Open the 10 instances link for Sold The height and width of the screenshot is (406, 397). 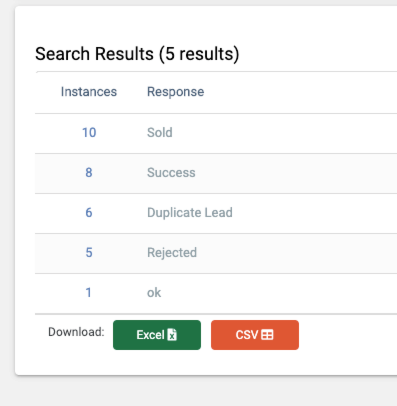click(x=89, y=133)
